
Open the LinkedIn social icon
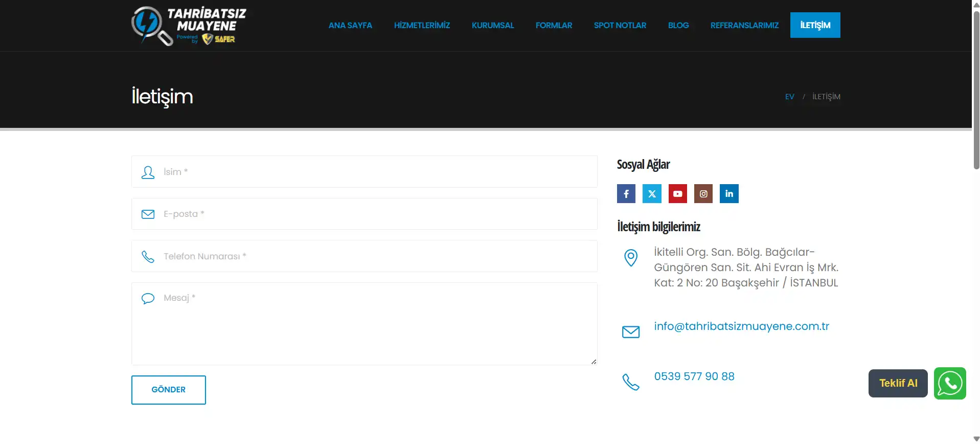click(x=729, y=194)
